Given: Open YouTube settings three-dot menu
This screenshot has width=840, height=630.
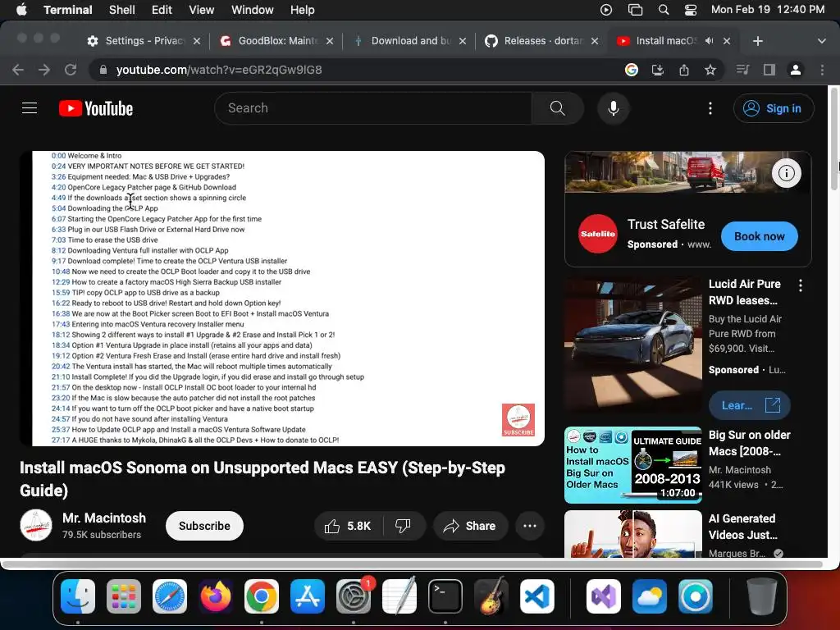Looking at the screenshot, I should [710, 108].
